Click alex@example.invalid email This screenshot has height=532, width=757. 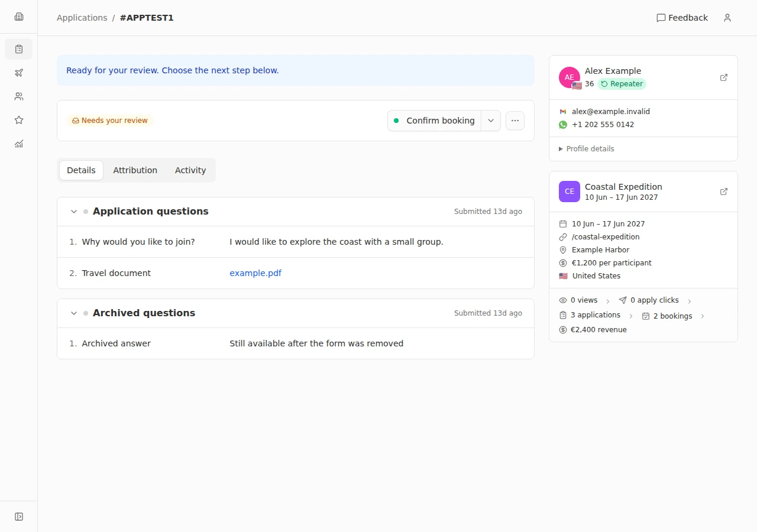pyautogui.click(x=611, y=112)
